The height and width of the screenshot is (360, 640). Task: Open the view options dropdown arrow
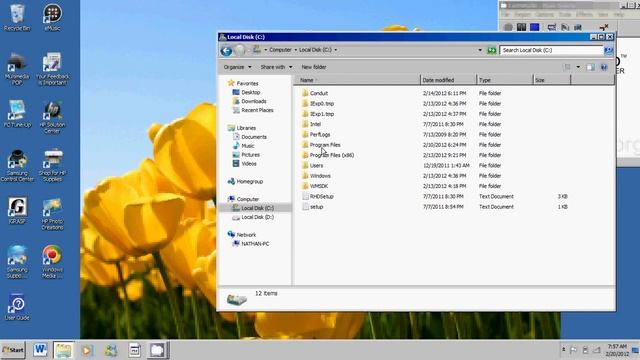tap(578, 67)
